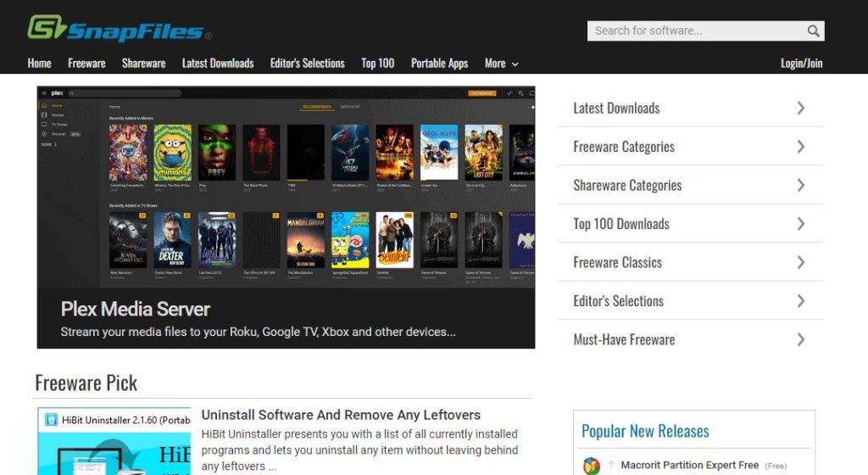Expand Latest Downloads chevron arrow
This screenshot has height=475, width=868.
click(800, 108)
